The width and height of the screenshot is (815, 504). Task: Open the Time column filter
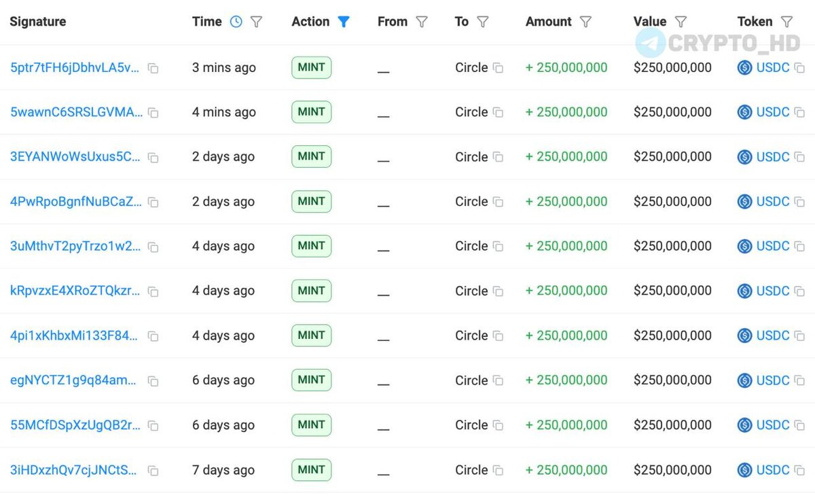tap(256, 22)
